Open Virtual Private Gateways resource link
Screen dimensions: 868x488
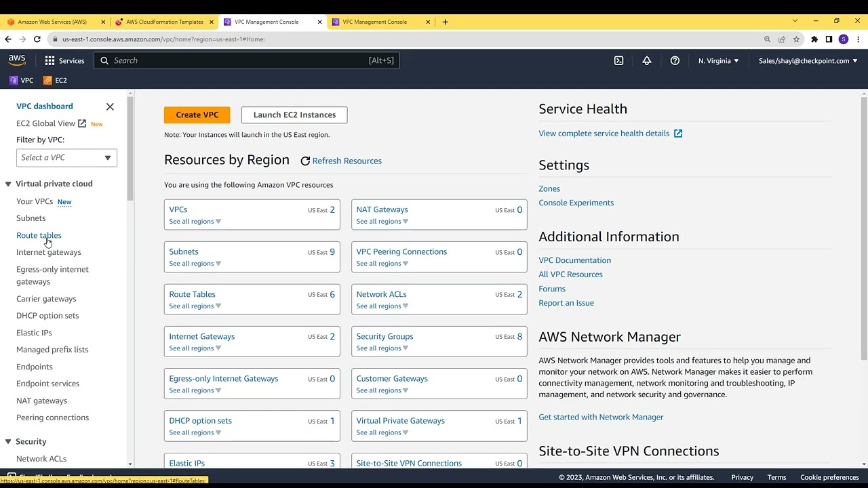pyautogui.click(x=401, y=421)
